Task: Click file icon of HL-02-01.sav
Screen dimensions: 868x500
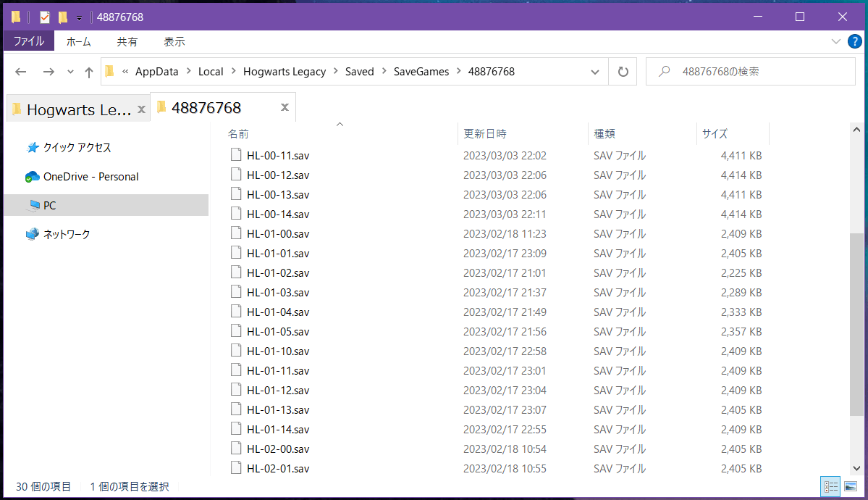Action: tap(236, 468)
